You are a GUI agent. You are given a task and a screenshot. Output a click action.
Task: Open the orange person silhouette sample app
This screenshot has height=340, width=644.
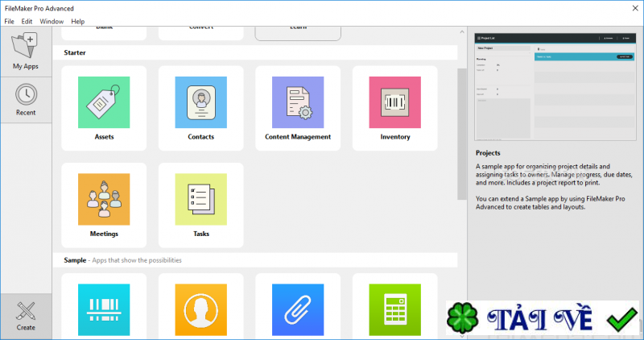(200, 309)
